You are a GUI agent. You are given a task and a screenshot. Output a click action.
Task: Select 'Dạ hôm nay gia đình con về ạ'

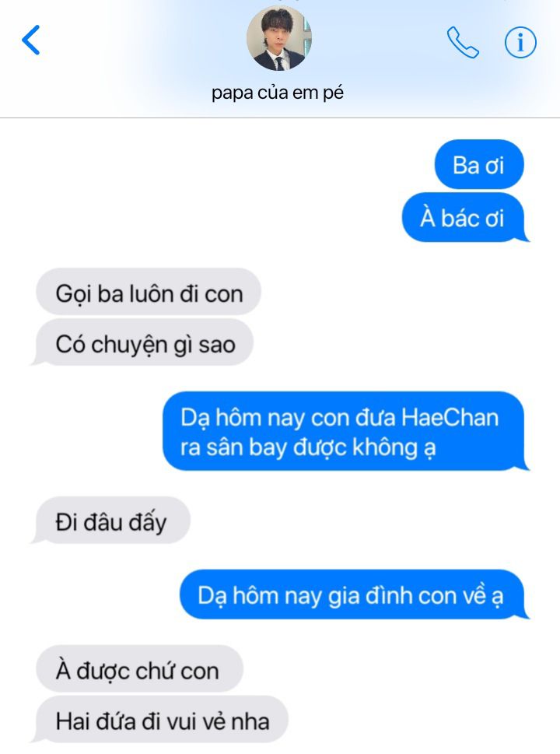[354, 594]
